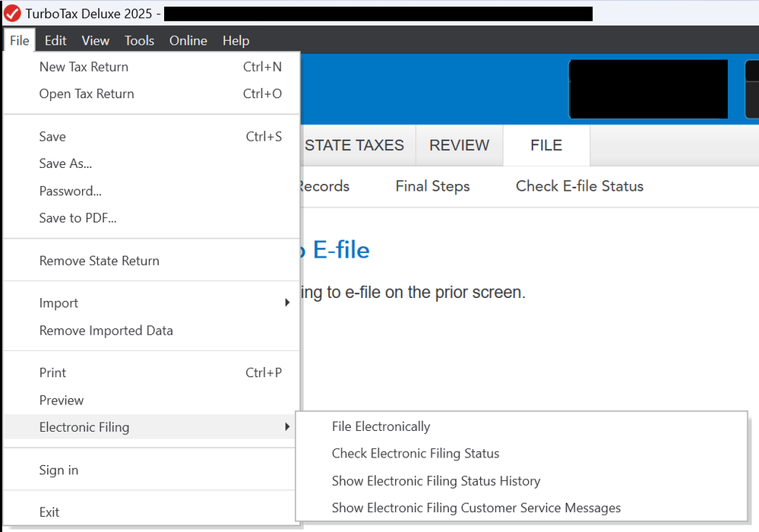759x532 pixels.
Task: Select Print from the File menu
Action: coord(52,372)
